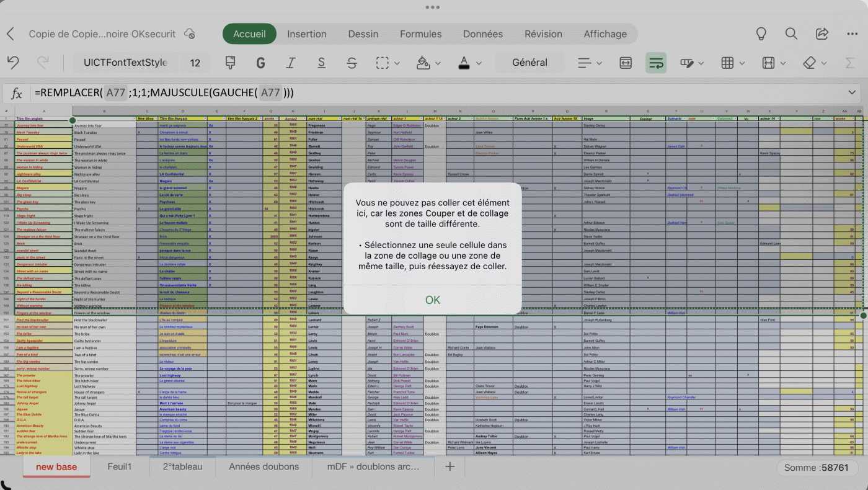Switch to the Feuil1 sheet
This screenshot has width=868, height=490.
120,466
